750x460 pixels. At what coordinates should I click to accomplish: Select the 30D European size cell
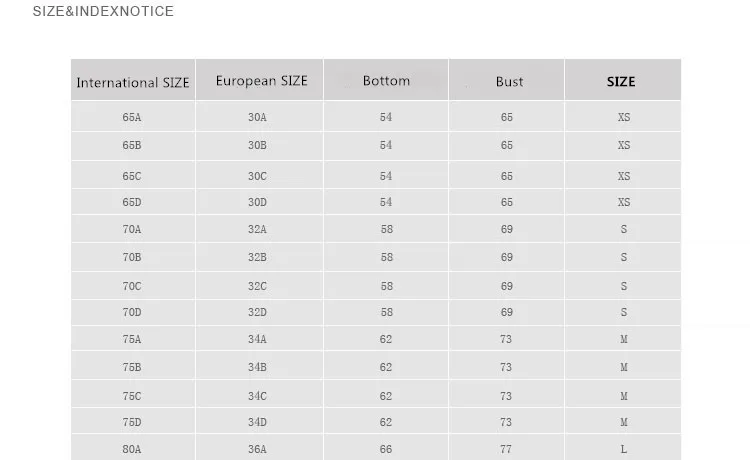(x=258, y=202)
